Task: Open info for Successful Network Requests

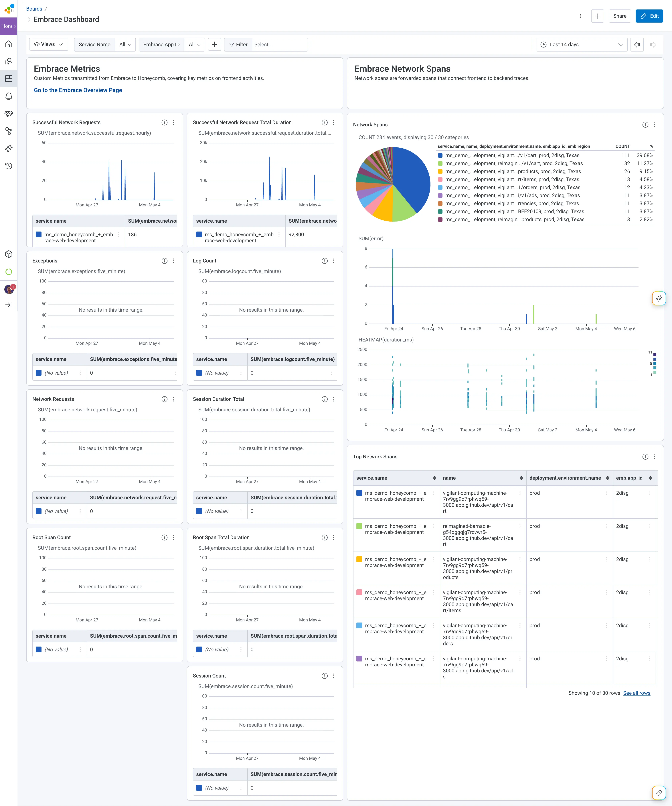Action: (164, 123)
